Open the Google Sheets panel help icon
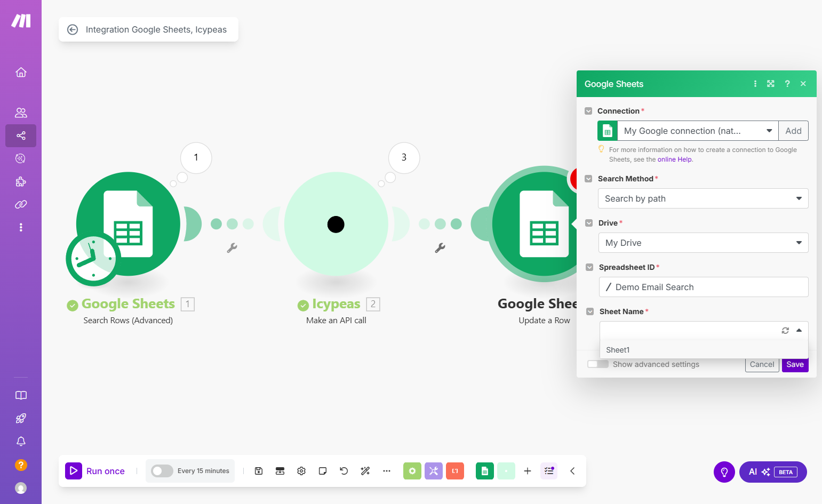822x504 pixels. click(x=787, y=84)
